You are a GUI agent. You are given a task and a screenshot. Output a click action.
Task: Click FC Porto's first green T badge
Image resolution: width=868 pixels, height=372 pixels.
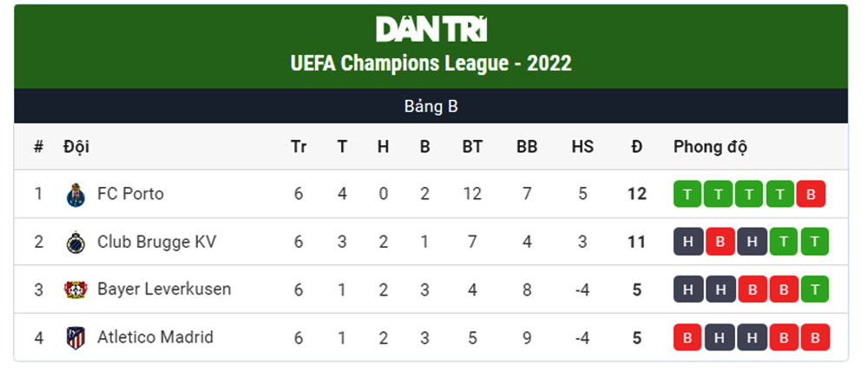tap(687, 194)
